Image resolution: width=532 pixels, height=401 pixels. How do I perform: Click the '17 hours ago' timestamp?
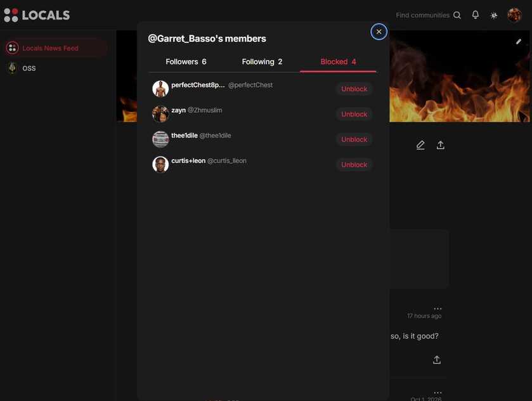424,316
